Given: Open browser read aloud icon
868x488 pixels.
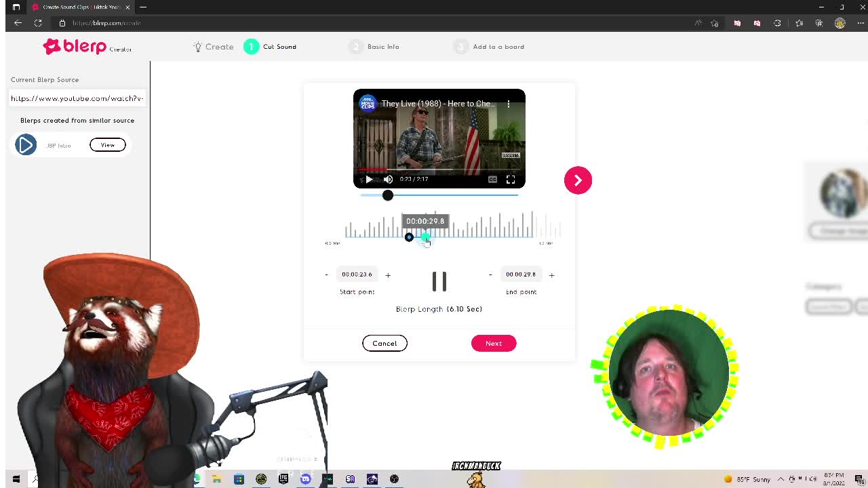Looking at the screenshot, I should [698, 23].
